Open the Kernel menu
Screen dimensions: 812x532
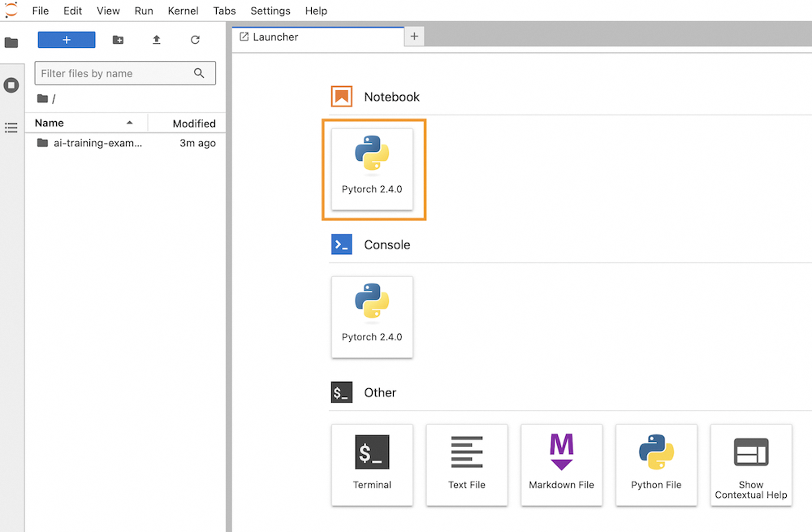(183, 11)
